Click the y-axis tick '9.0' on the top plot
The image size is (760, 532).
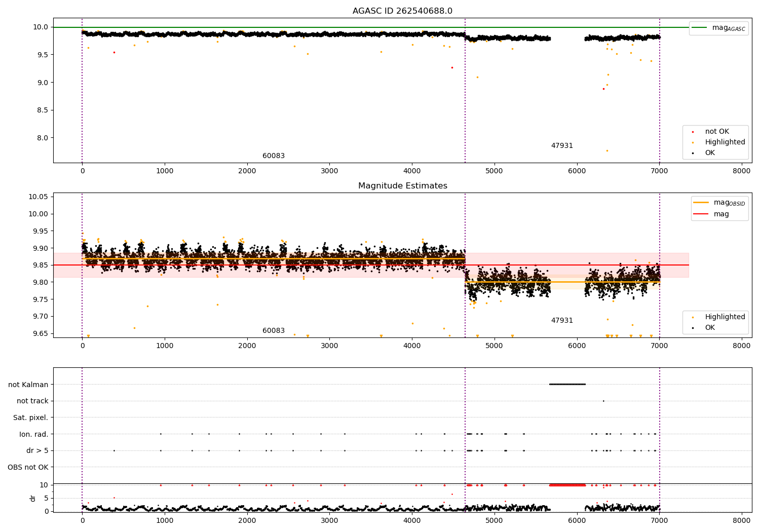tap(43, 83)
